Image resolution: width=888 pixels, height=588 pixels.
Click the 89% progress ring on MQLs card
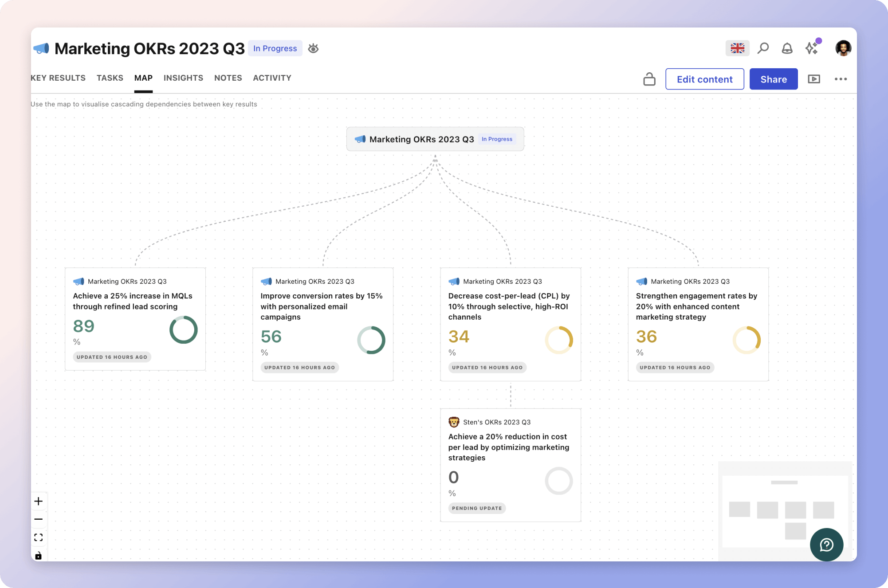point(183,329)
